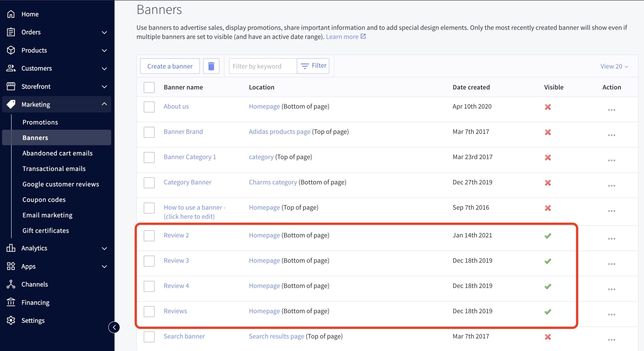Focus the Filter by keyword field
The width and height of the screenshot is (644, 351).
(263, 66)
